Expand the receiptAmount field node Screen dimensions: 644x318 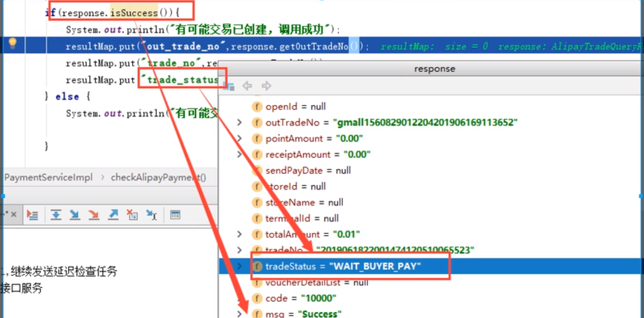tap(240, 154)
